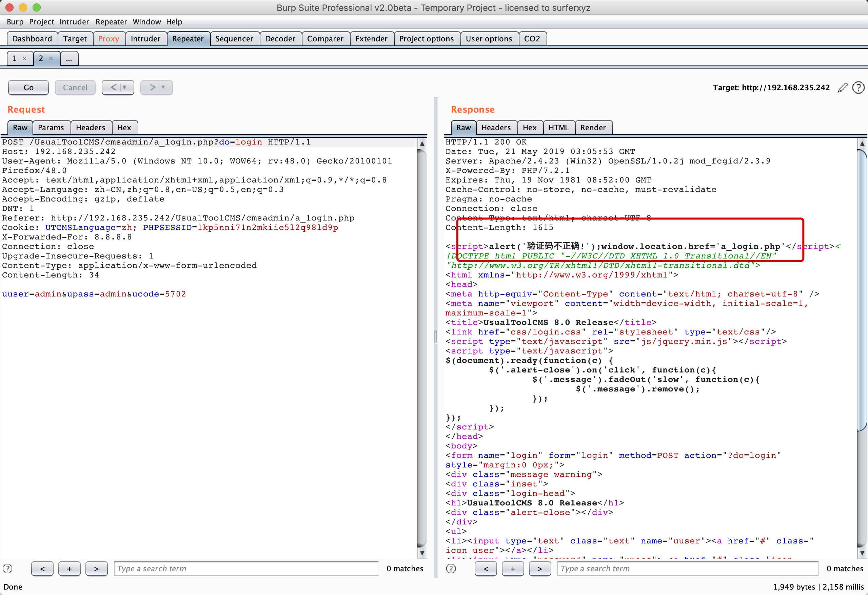
Task: Go to previous match in response search
Action: click(x=486, y=569)
